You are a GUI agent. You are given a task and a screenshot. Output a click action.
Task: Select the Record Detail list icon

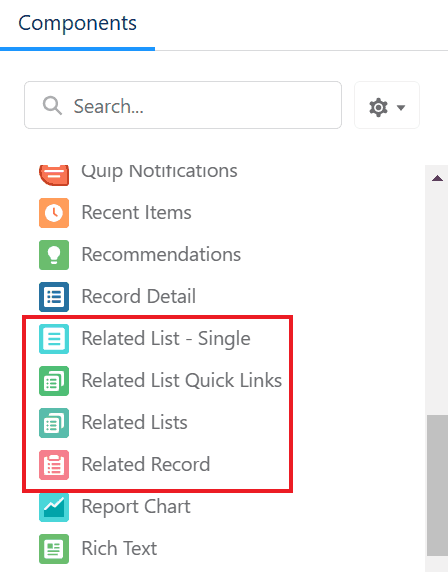pos(54,297)
